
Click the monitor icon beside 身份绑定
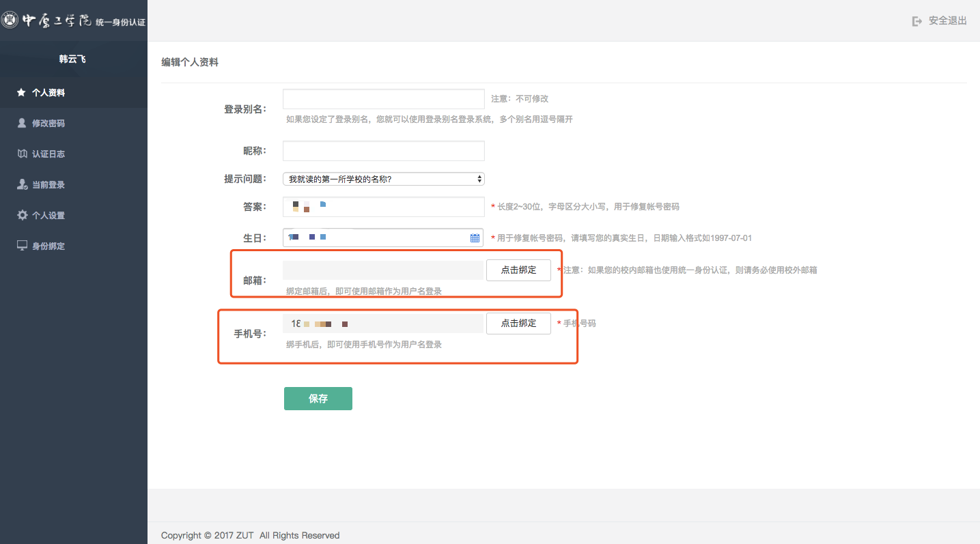click(x=21, y=246)
